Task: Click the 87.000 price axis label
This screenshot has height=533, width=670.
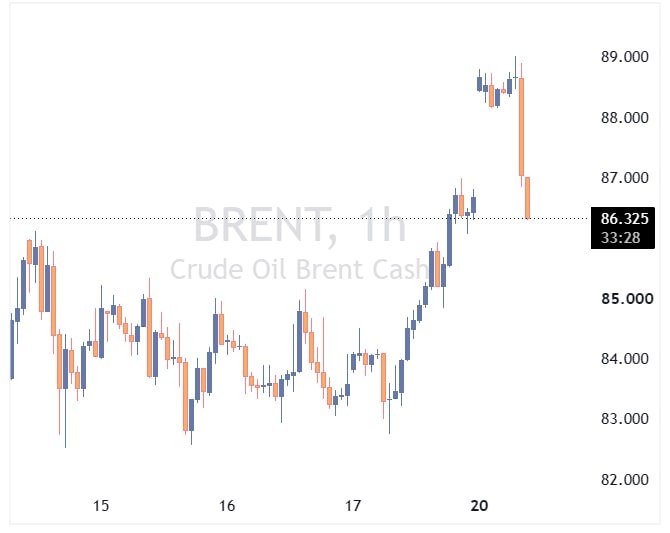Action: (624, 177)
